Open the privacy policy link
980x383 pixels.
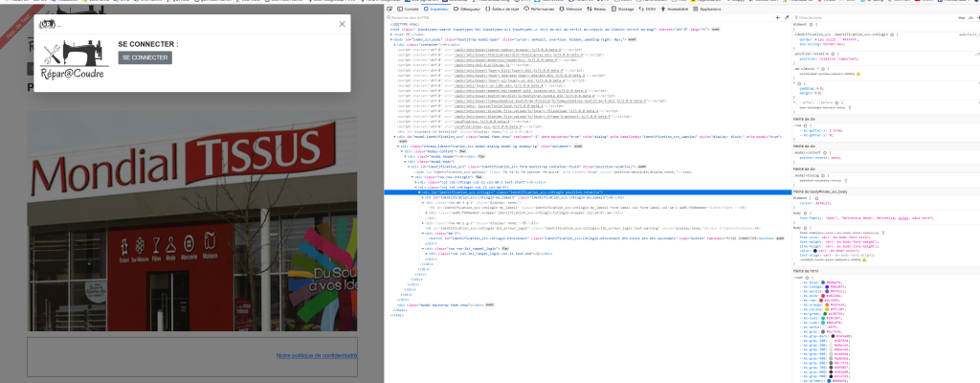point(317,355)
